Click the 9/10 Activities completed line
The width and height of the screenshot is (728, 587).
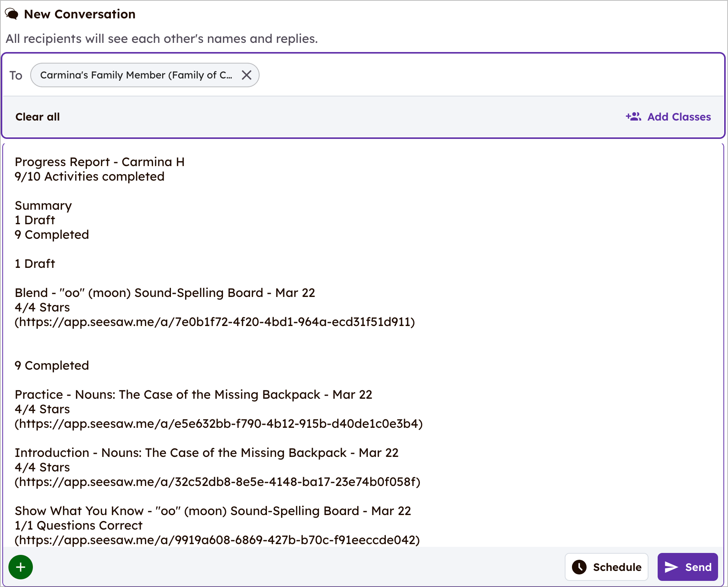point(89,176)
